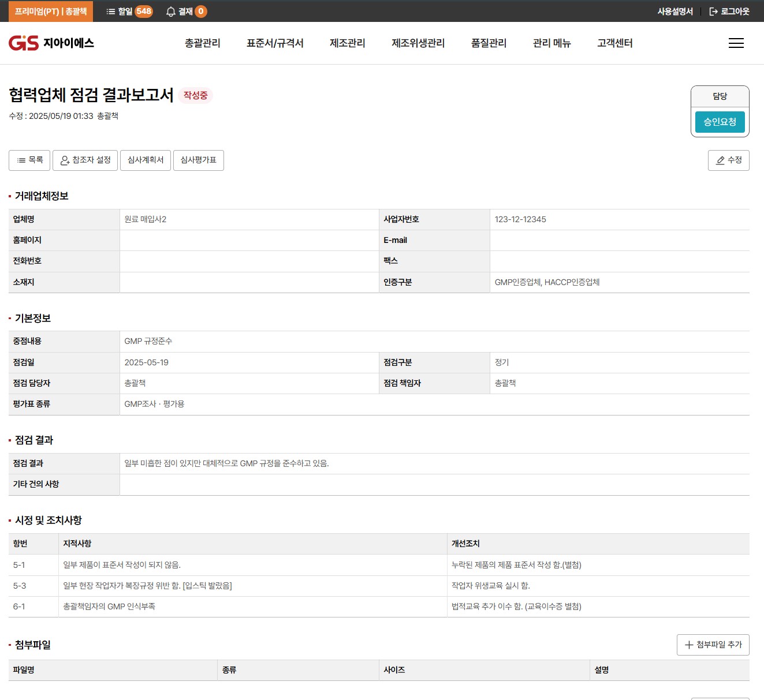Open the 사용설명서 manual link
Viewport: 764px width, 700px height.
click(675, 12)
